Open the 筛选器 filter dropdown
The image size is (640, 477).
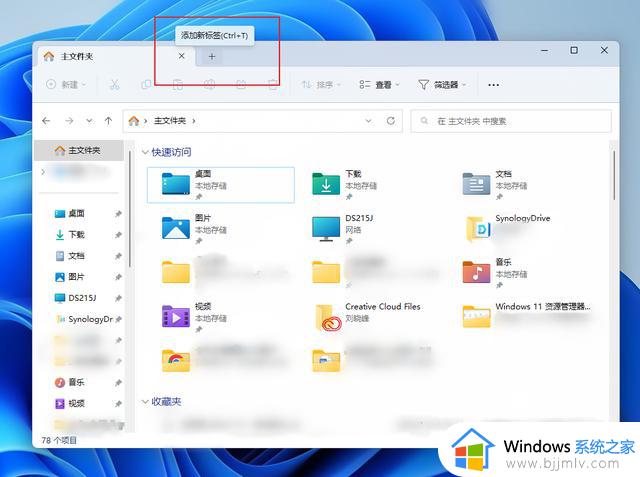point(442,84)
